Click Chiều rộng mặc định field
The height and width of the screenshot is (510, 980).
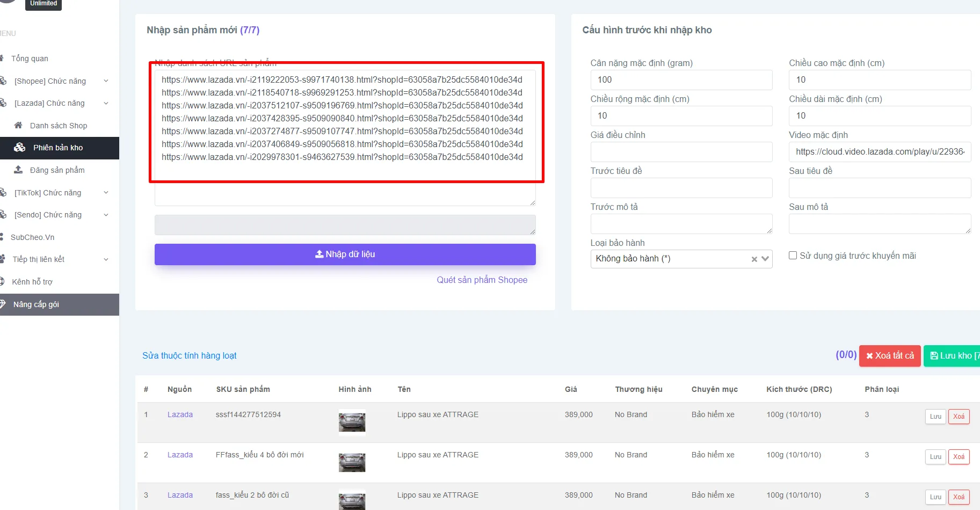[681, 116]
